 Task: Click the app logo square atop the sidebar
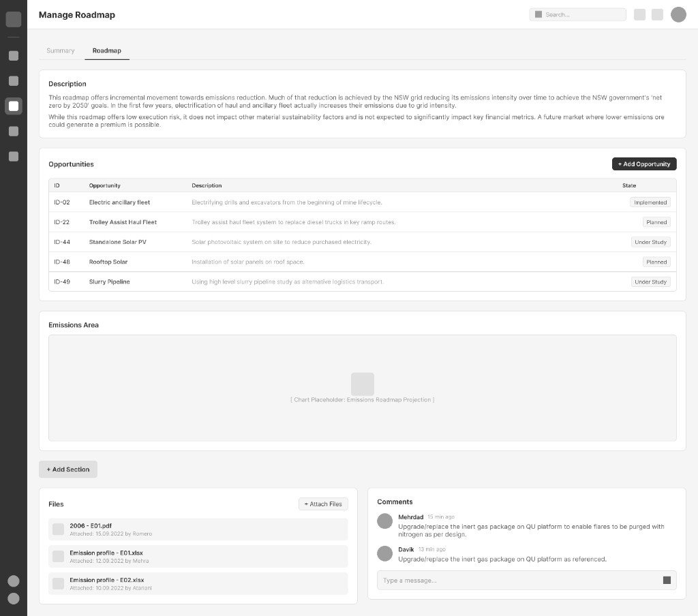click(x=14, y=19)
